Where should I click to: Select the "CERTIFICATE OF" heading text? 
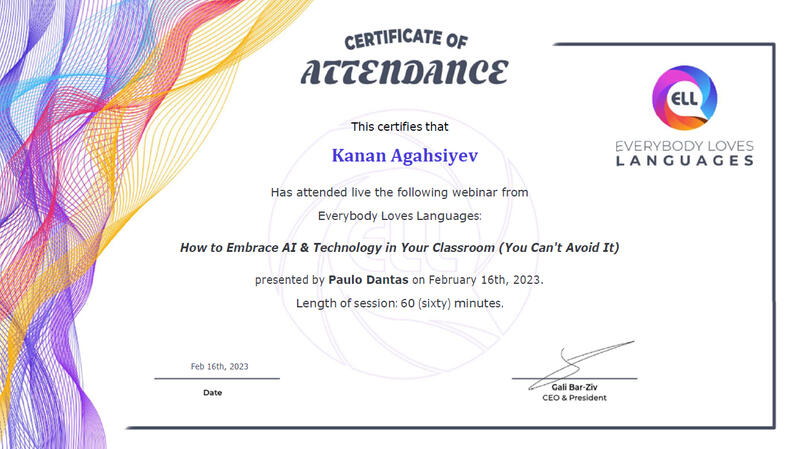pyautogui.click(x=405, y=42)
